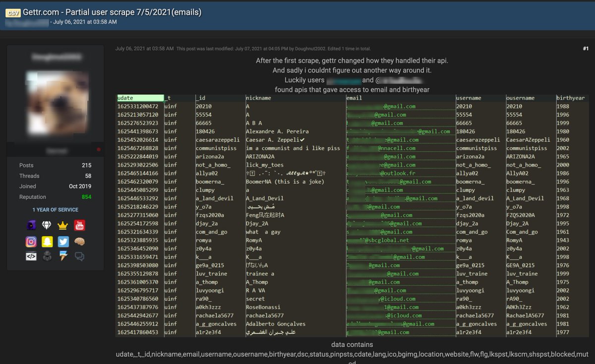Image resolution: width=595 pixels, height=364 pixels.
Task: Click the Threads count 58
Action: 88,176
